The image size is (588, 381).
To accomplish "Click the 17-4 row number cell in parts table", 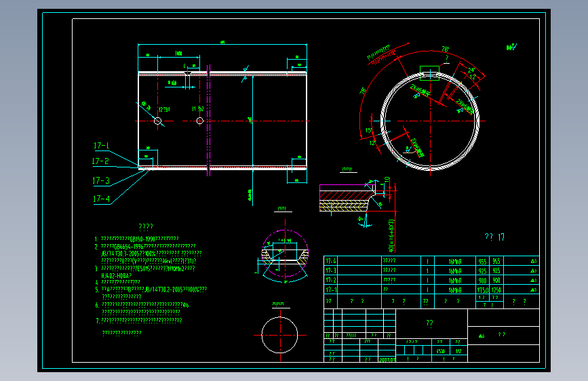I will 331,261.
